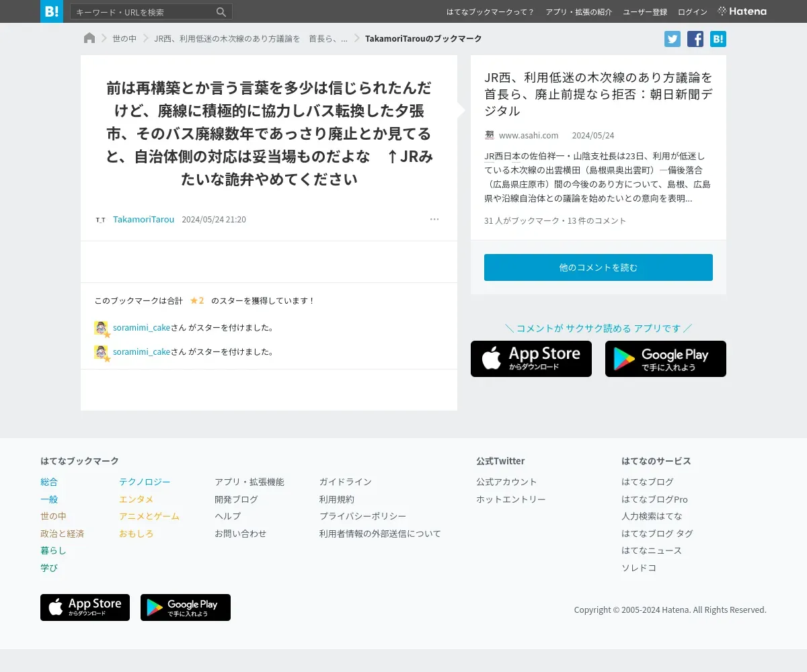
Task: Open ホットエントリー Twitter link
Action: click(511, 499)
